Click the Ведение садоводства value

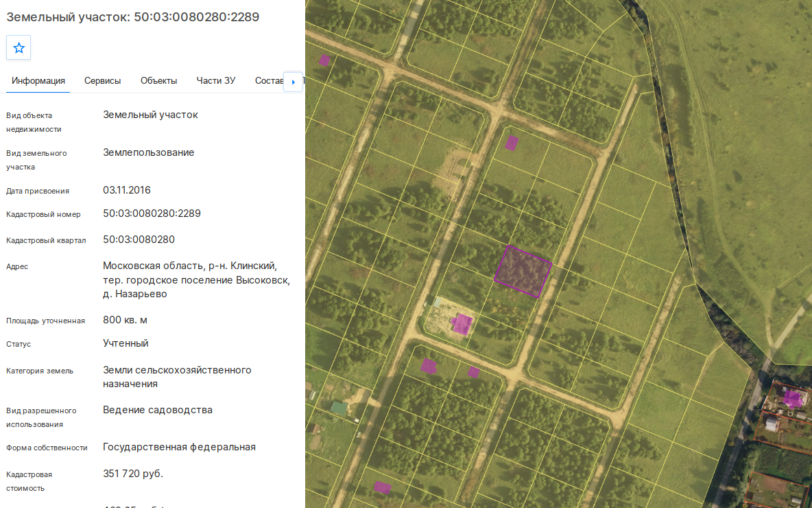point(158,410)
